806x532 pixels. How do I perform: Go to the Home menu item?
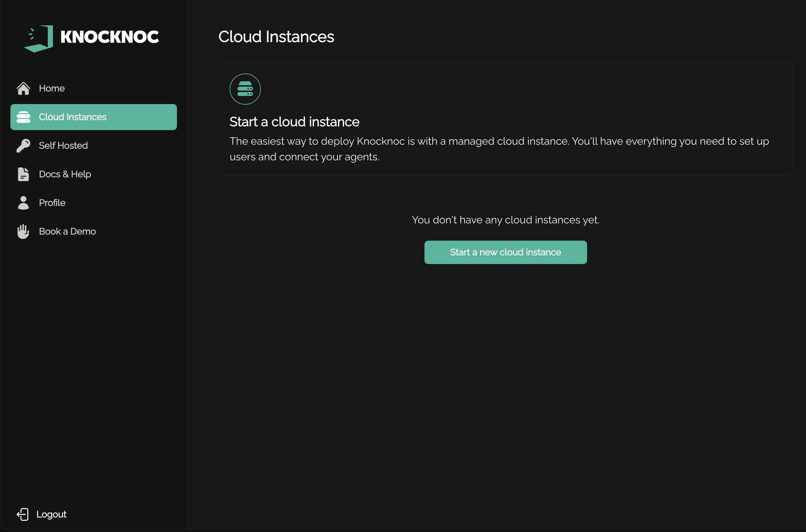[52, 88]
